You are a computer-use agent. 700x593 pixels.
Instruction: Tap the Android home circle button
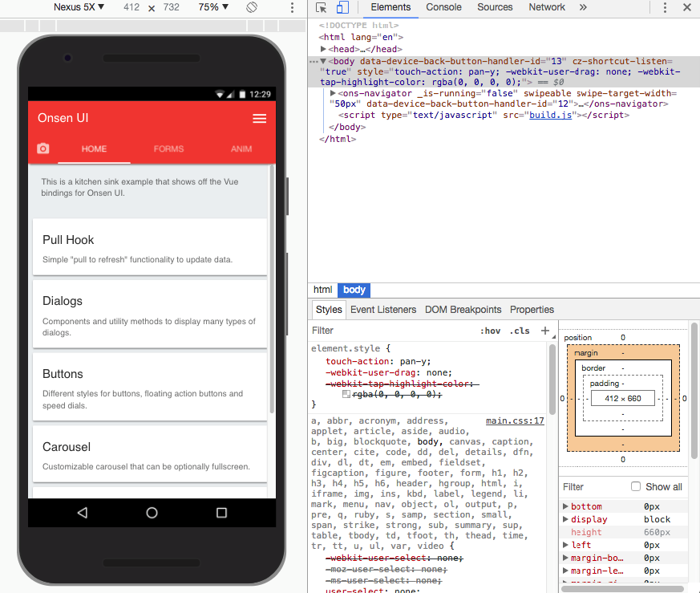(x=152, y=513)
